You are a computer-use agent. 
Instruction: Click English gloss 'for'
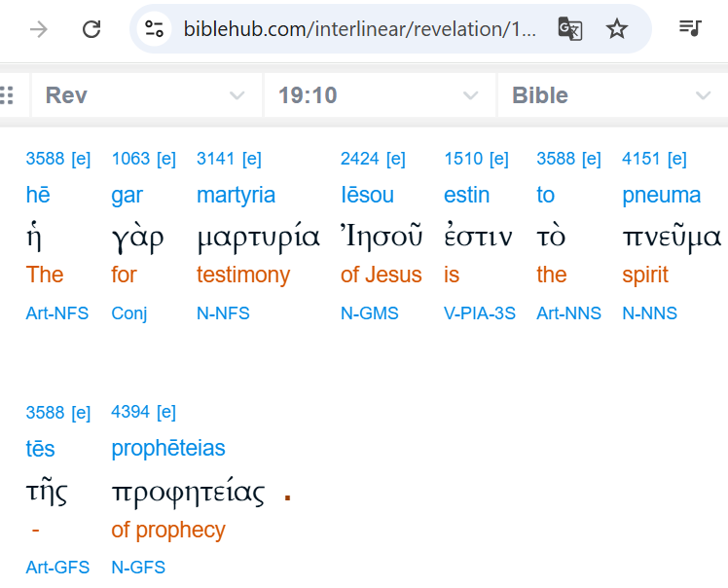[x=124, y=275]
